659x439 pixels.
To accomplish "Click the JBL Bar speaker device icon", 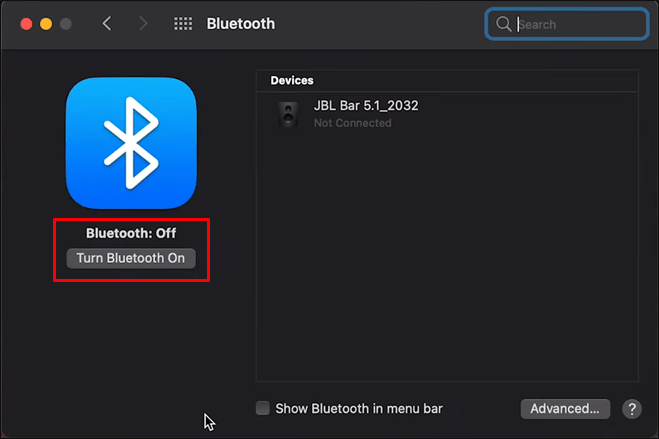I will click(288, 114).
